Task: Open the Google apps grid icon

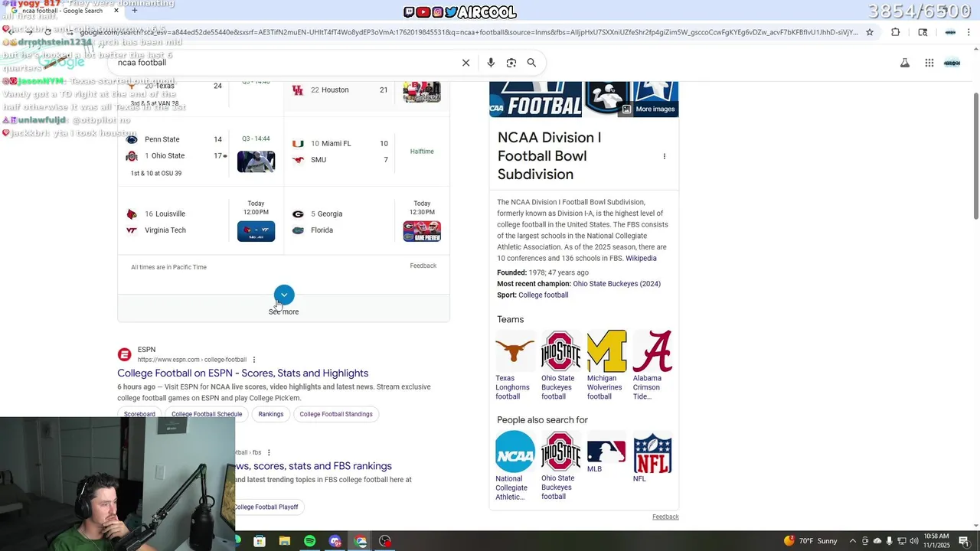Action: (x=929, y=63)
